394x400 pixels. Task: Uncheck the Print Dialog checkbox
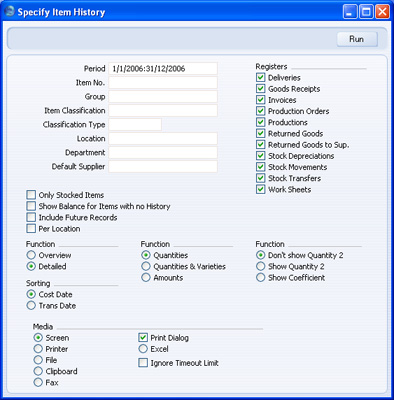click(143, 338)
